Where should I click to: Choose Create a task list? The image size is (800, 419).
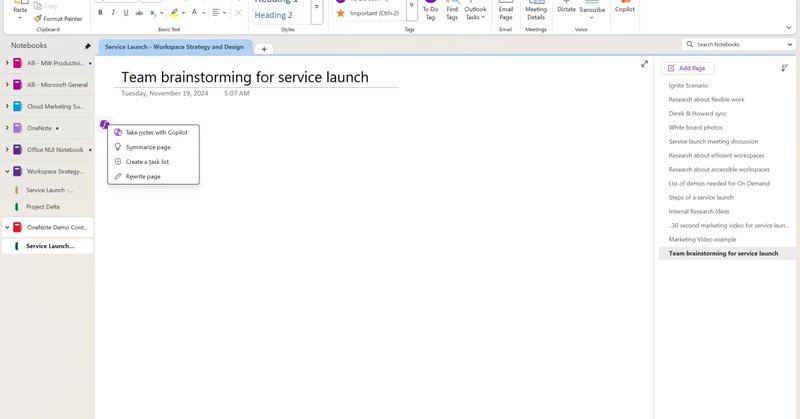tap(153, 162)
